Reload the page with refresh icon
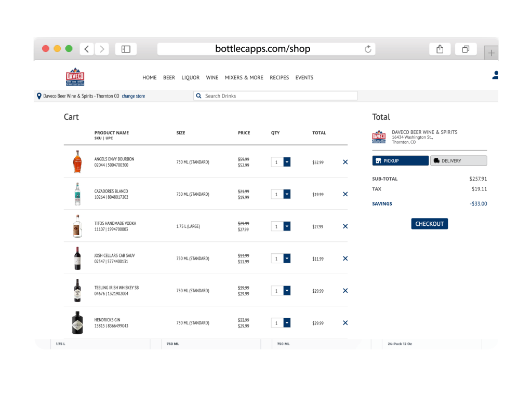 tap(368, 49)
